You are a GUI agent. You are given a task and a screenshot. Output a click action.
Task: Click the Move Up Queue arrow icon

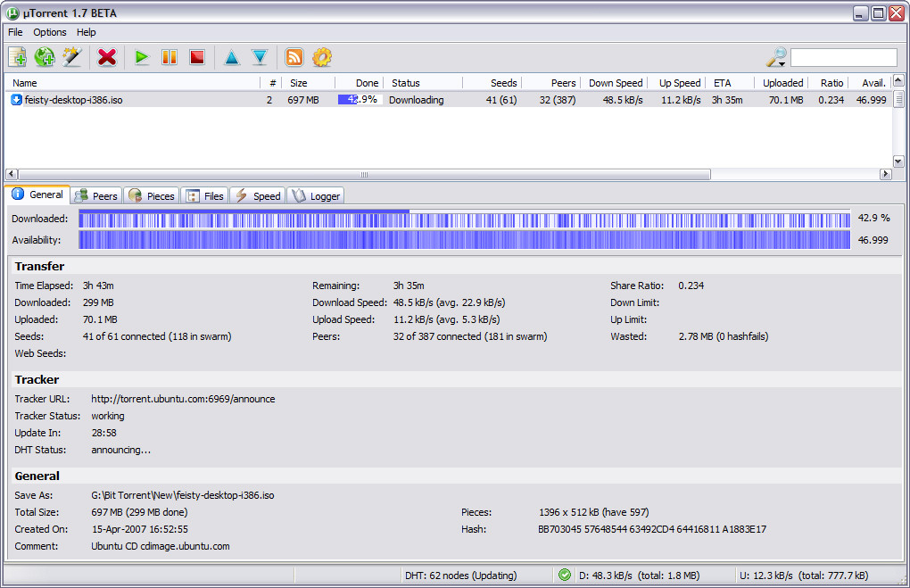[232, 57]
